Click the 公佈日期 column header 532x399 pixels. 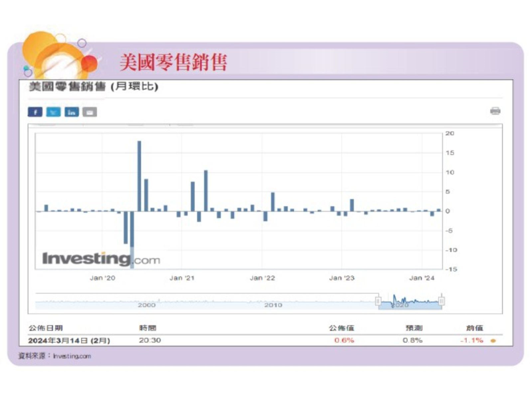tap(45, 328)
